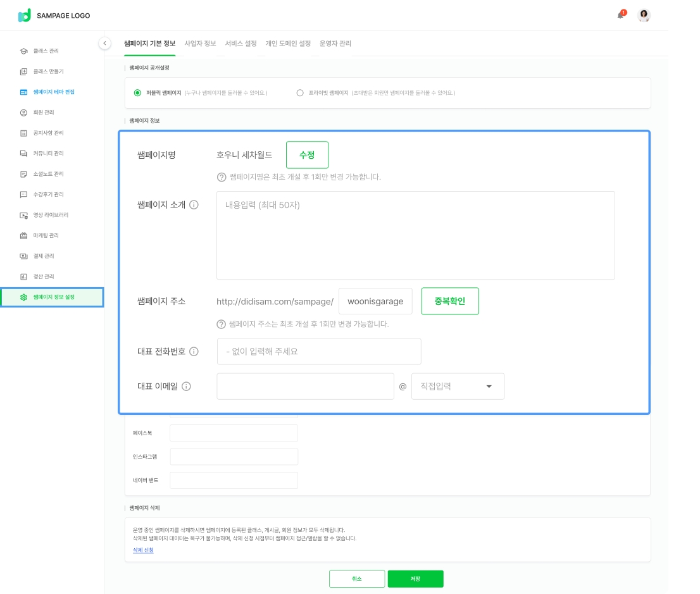Image resolution: width=700 pixels, height=594 pixels.
Task: Select the 퍼블릭 쌤페이지 radio button
Action: point(137,93)
